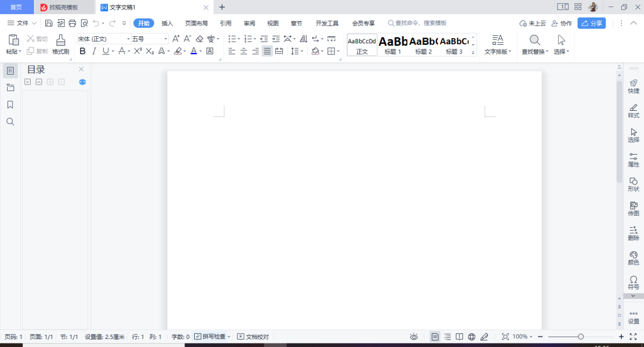Switch to the 审阅 tab
The width and height of the screenshot is (644, 347).
click(249, 23)
